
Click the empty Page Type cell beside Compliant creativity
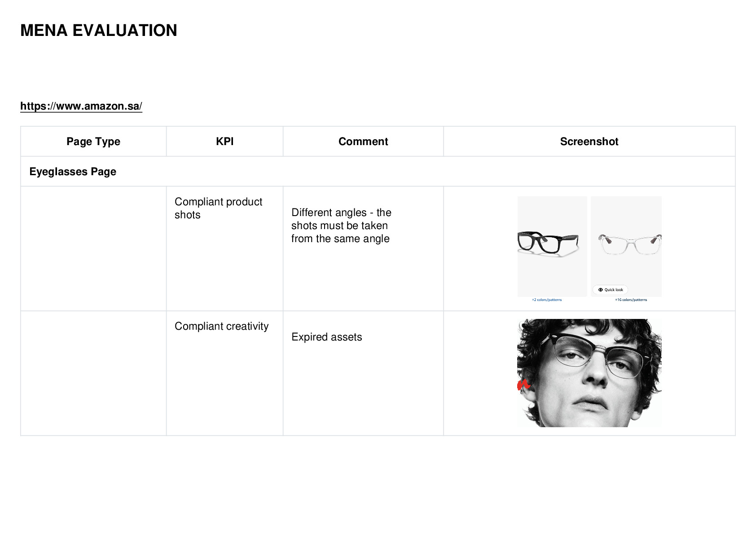(93, 373)
